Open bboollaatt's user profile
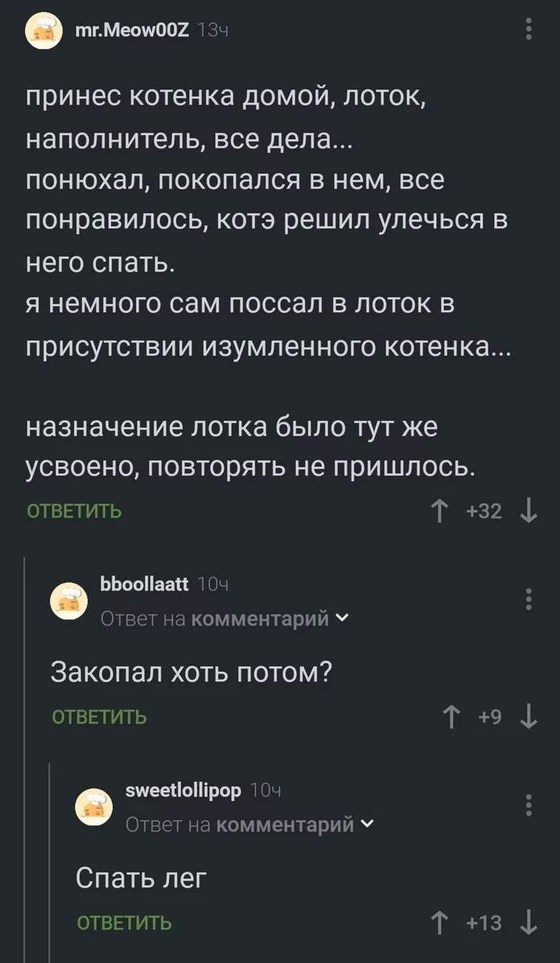560x963 pixels. [144, 585]
